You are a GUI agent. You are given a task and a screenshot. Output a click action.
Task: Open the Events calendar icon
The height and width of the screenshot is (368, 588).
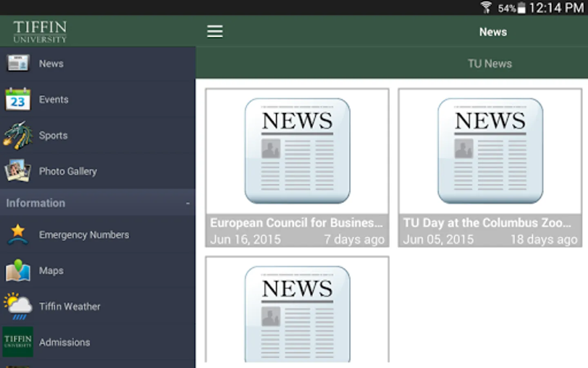click(18, 99)
